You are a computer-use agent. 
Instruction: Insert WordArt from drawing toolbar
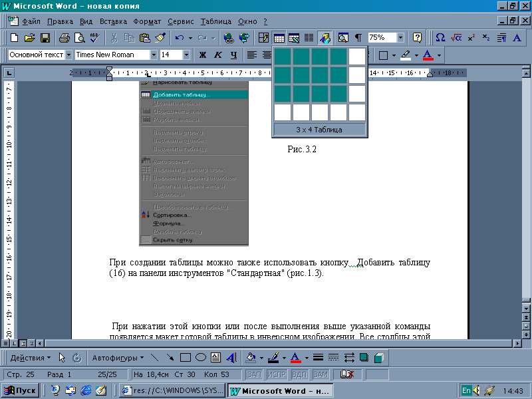coord(231,358)
